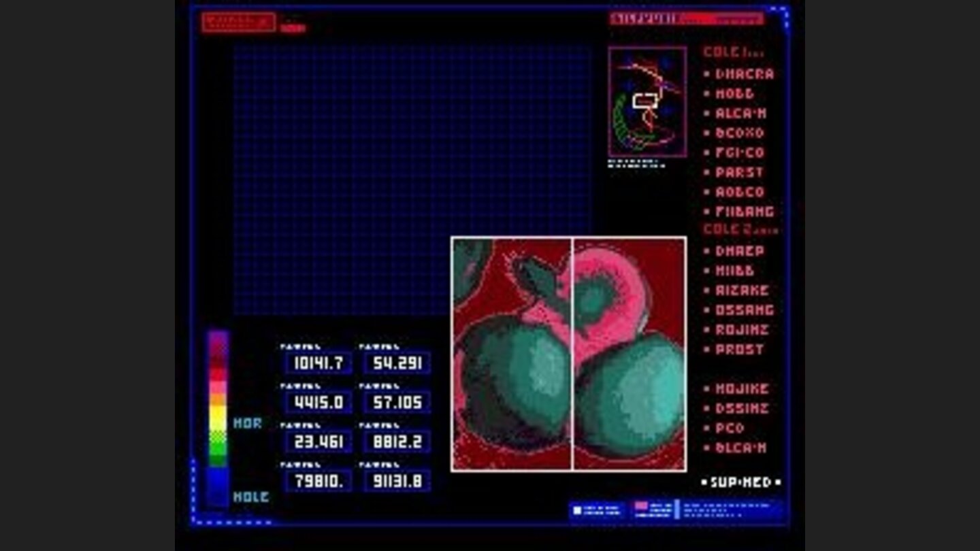Click the white square icon in the bottom status bar

pyautogui.click(x=577, y=510)
